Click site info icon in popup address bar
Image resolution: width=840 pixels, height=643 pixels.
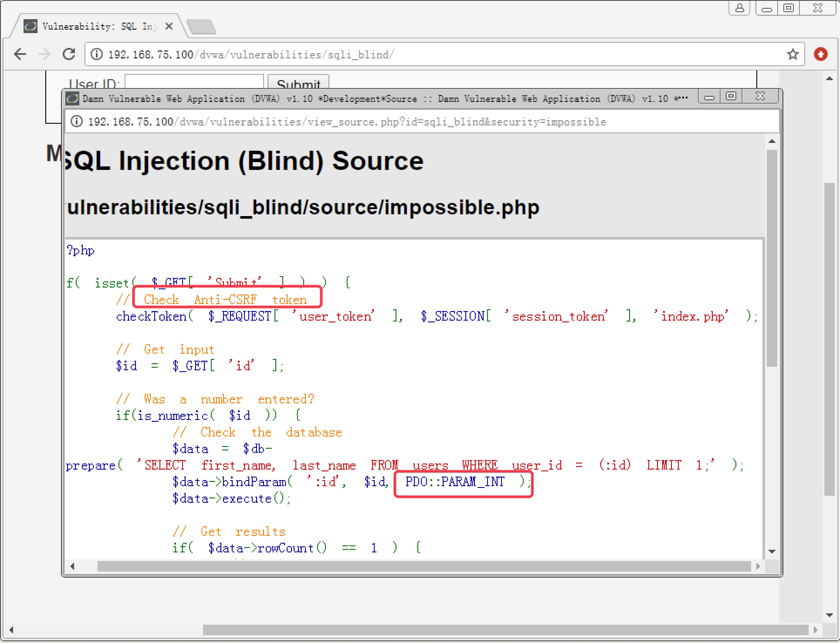point(77,122)
